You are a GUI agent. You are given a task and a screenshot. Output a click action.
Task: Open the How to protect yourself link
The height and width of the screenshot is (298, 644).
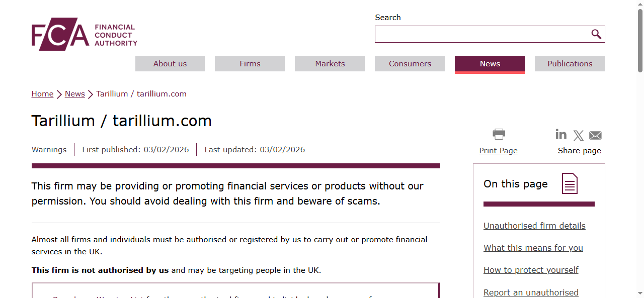tap(531, 270)
